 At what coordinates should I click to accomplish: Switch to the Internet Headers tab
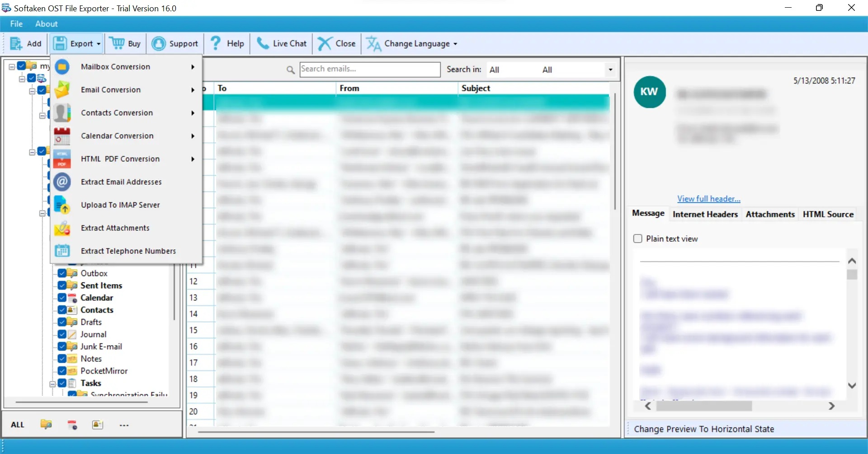click(x=705, y=214)
